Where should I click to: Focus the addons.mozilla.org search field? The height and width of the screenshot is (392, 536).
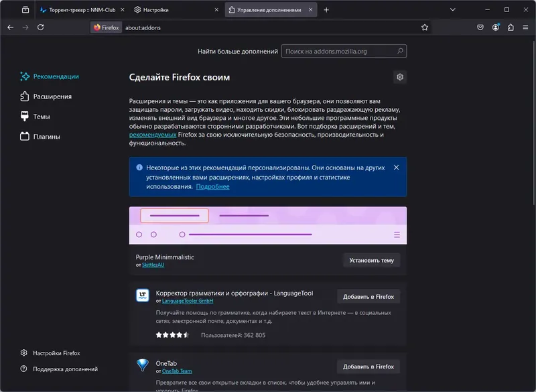[344, 52]
